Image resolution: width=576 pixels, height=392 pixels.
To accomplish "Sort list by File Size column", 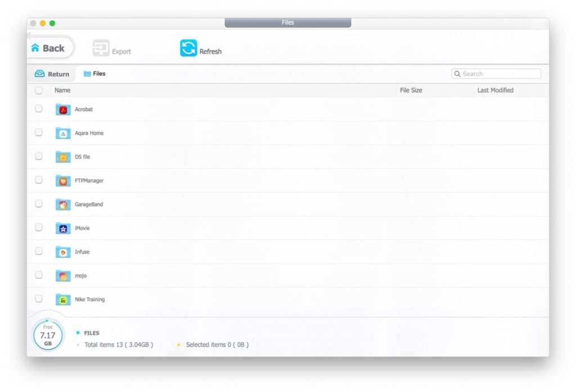I will click(x=411, y=90).
